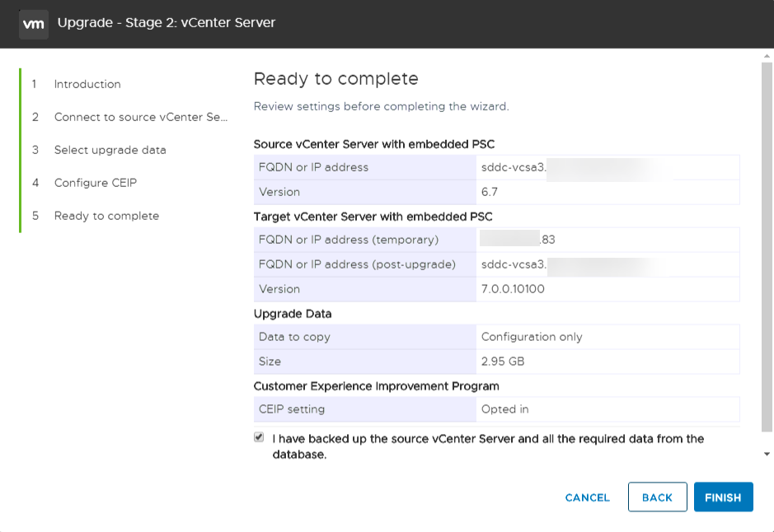Click the Ready to complete heading
This screenshot has width=774, height=532.
click(336, 79)
